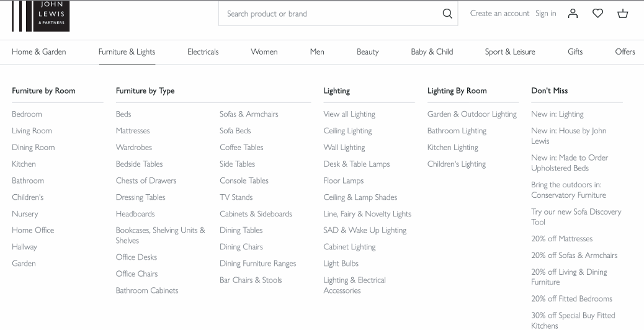Click the search magnifier icon

(x=447, y=14)
